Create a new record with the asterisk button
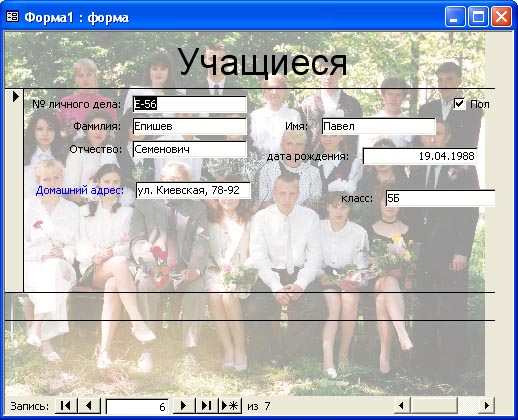This screenshot has width=518, height=420. [x=230, y=406]
